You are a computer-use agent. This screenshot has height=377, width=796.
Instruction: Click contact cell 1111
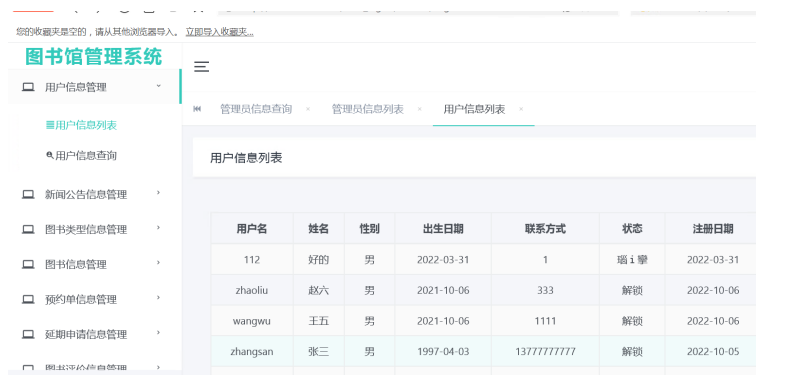tap(545, 321)
